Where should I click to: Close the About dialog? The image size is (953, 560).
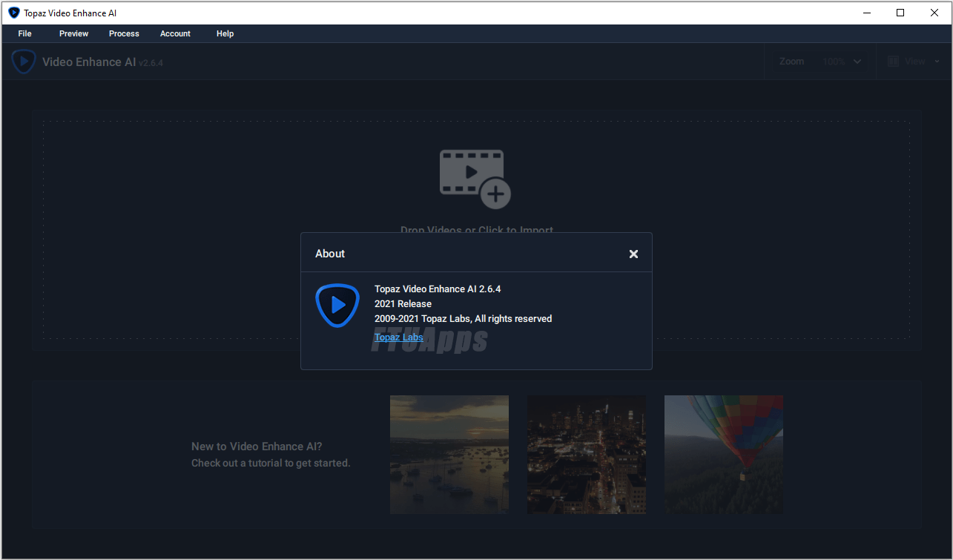click(633, 254)
